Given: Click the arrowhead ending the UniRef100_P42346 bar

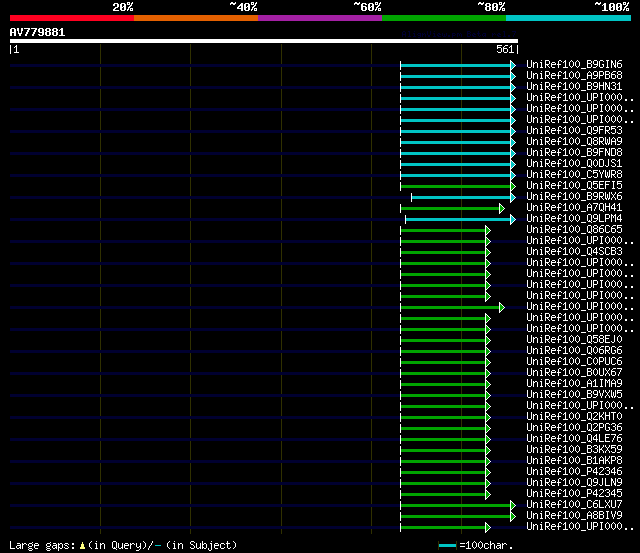Looking at the screenshot, I should (x=488, y=473).
